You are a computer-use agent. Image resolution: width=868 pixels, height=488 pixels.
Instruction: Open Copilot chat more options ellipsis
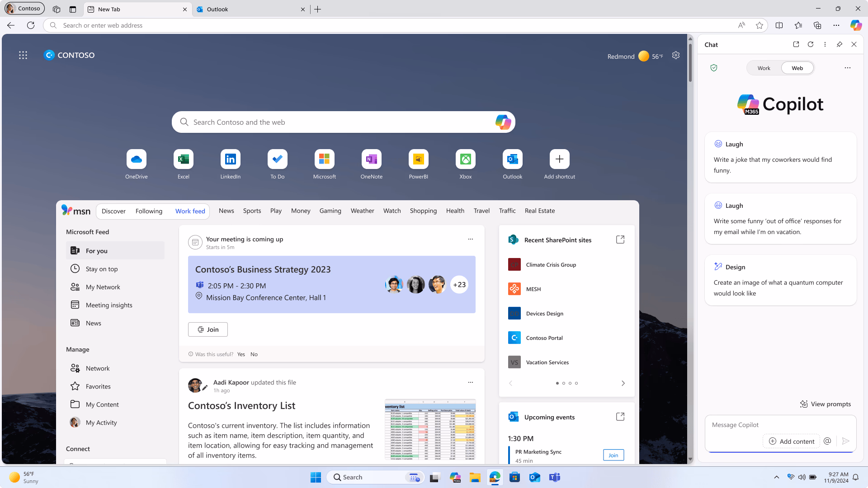[848, 68]
